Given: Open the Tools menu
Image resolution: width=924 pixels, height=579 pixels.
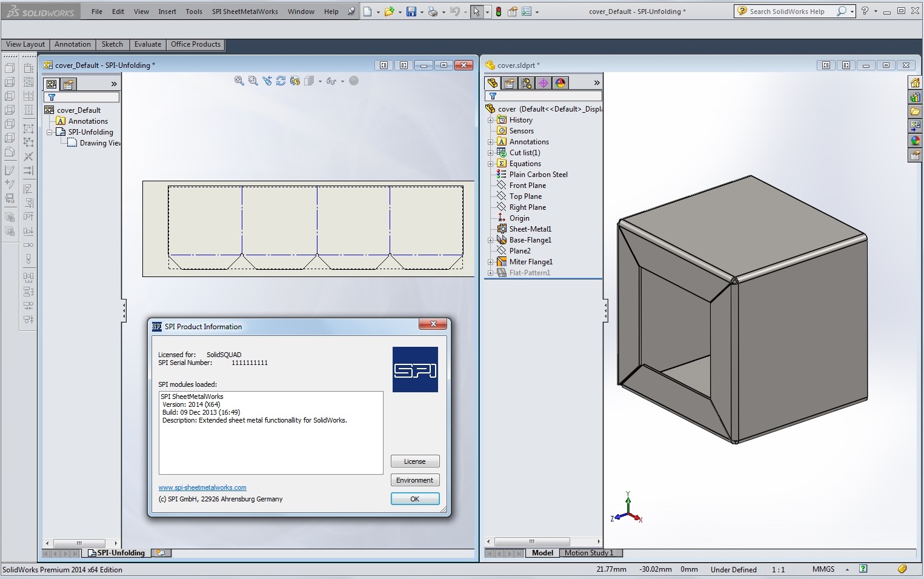Looking at the screenshot, I should coord(194,12).
